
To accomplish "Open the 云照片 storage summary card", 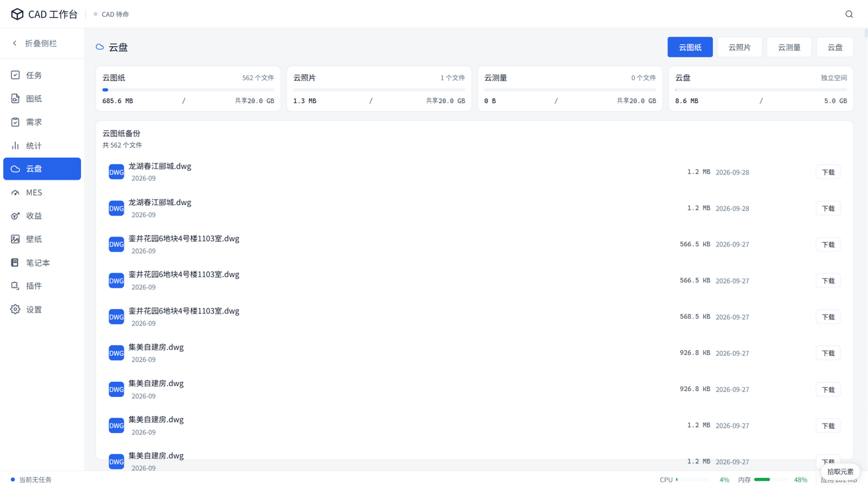I will tap(379, 89).
